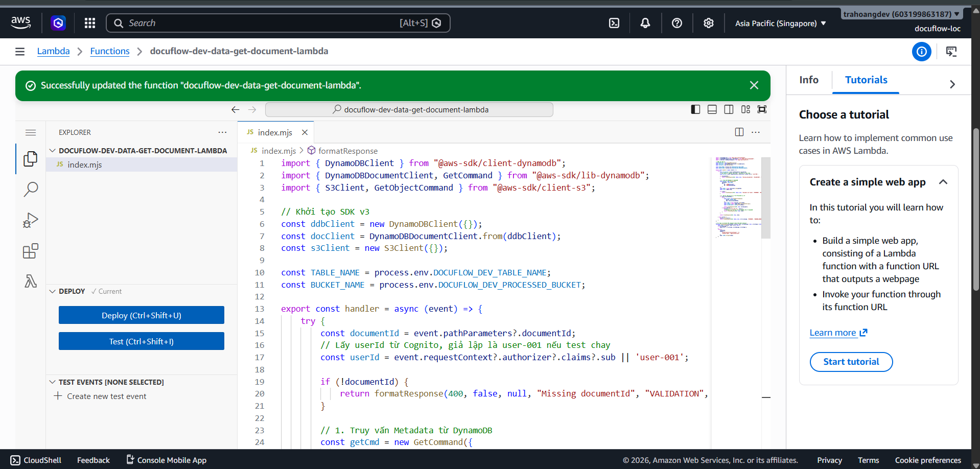
Task: Select index.mjs in the Explorer tree
Action: click(142, 165)
